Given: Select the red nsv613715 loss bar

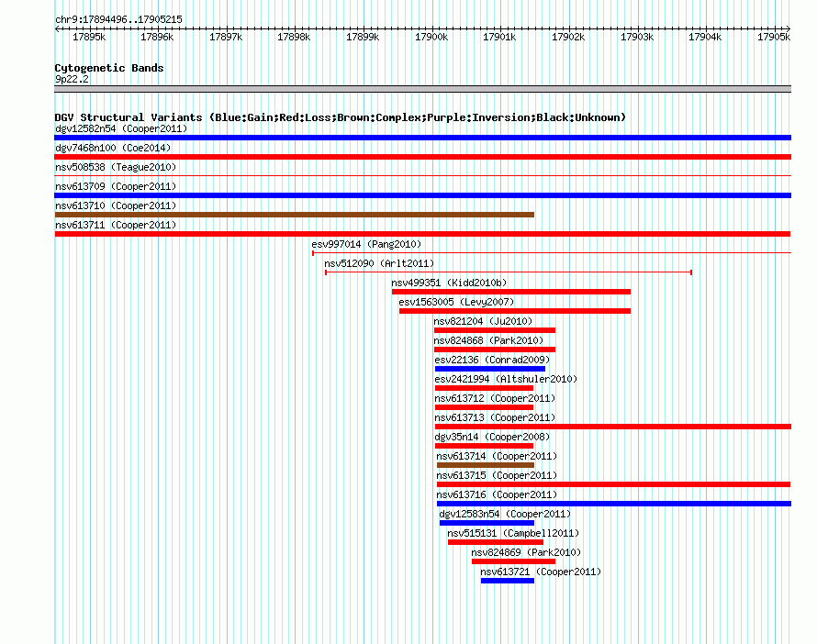Looking at the screenshot, I should 614,484.
